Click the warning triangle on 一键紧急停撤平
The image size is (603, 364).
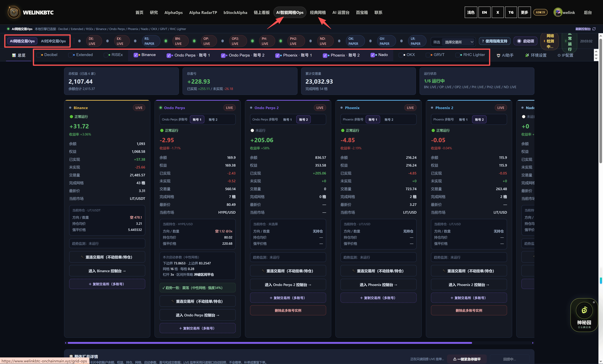pyautogui.click(x=455, y=359)
